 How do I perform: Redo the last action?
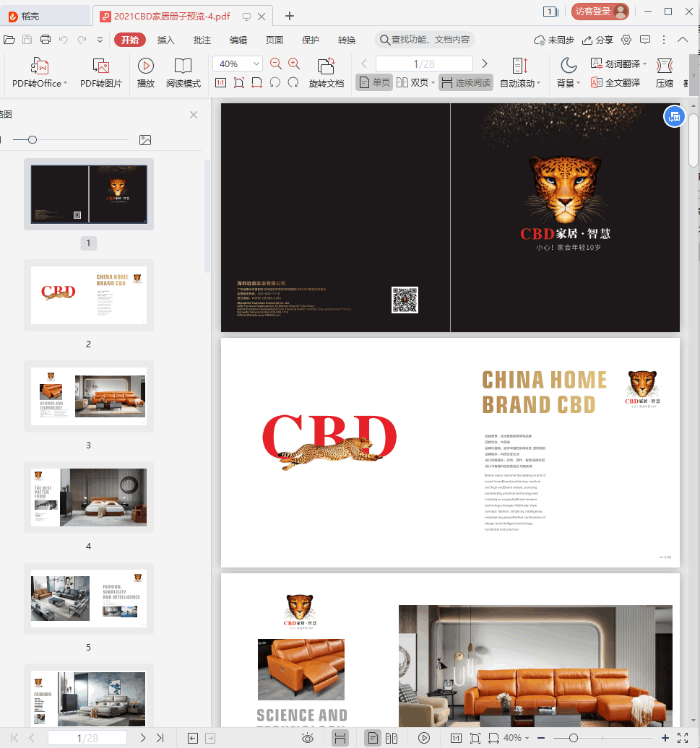point(82,40)
